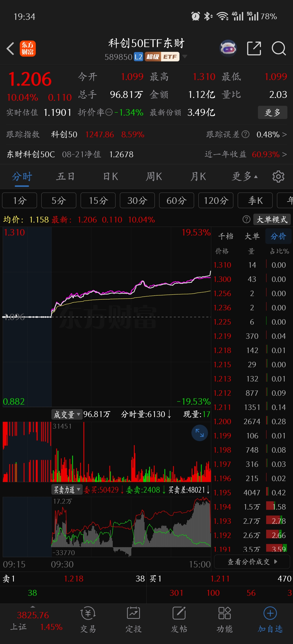Open 查看分价成交 link
This screenshot has width=293, height=644.
tap(252, 562)
